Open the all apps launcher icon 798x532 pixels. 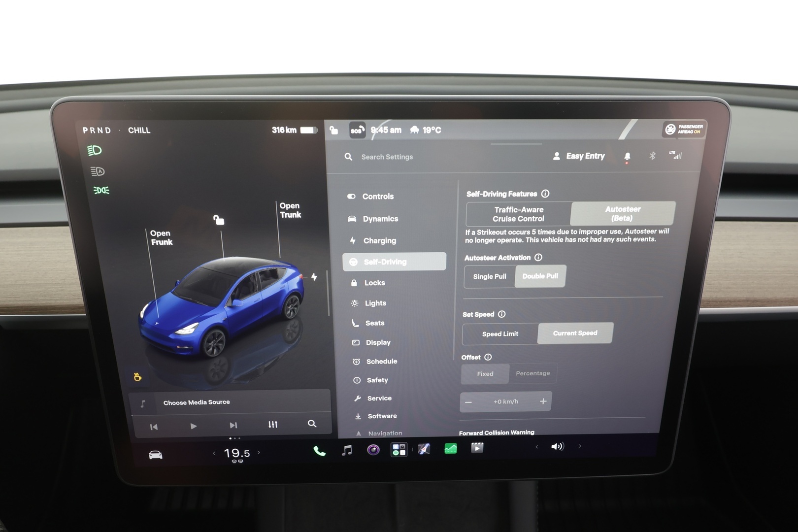coord(399,449)
